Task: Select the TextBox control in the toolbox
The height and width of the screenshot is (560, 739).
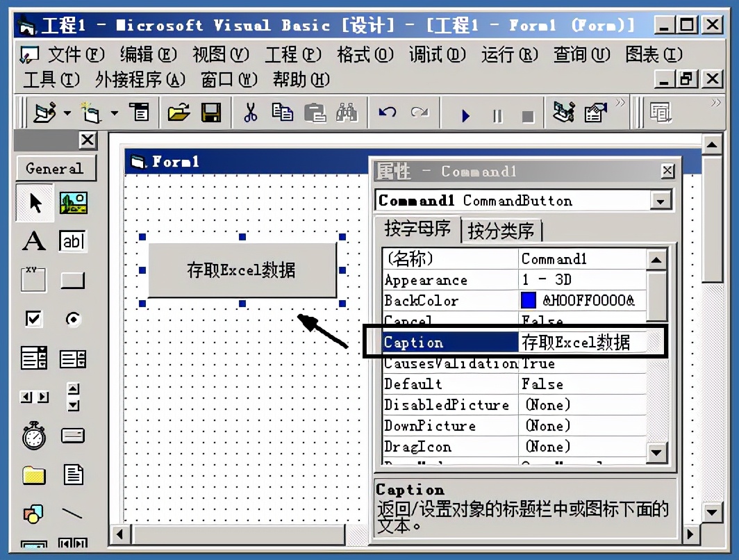Action: coord(72,241)
